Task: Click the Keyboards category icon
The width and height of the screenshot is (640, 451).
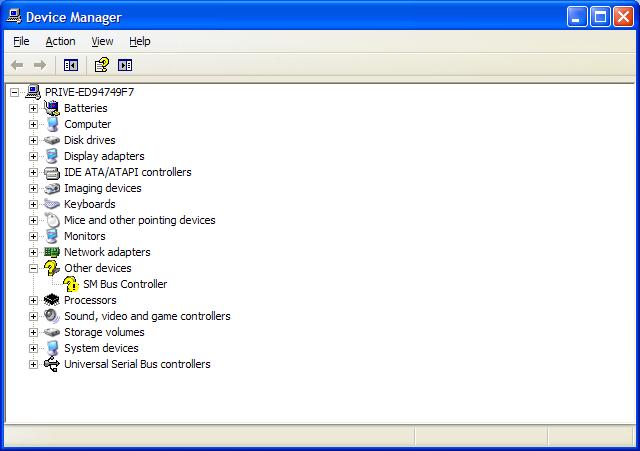Action: pyautogui.click(x=52, y=204)
